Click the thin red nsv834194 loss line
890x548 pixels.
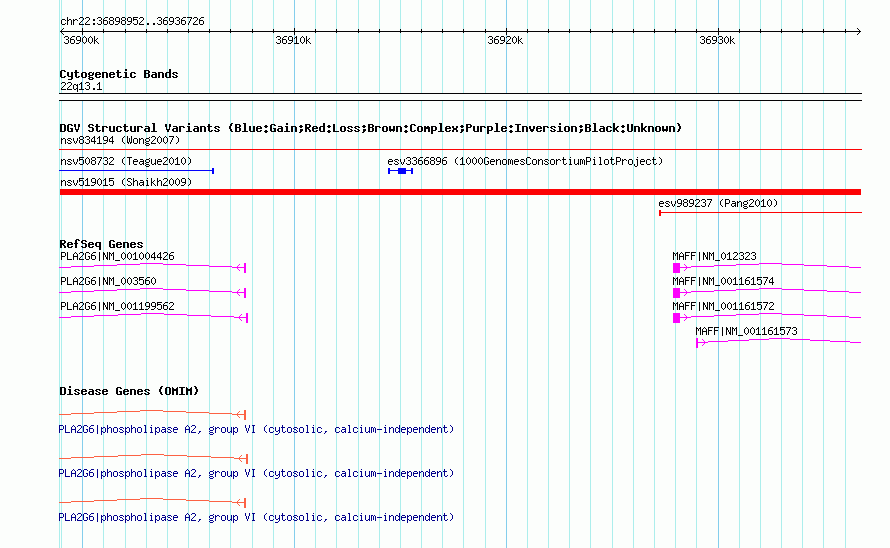pyautogui.click(x=460, y=149)
